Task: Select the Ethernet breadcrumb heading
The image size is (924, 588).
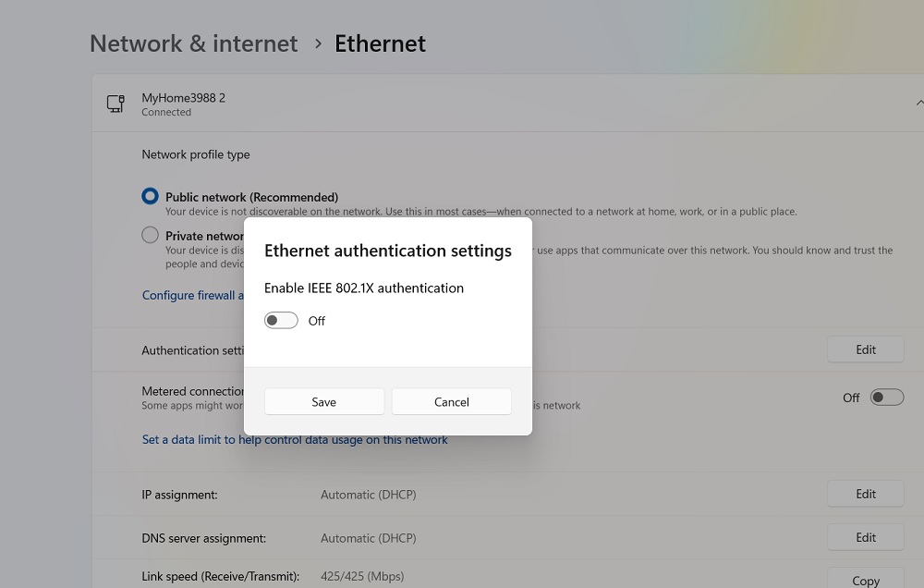Action: [380, 43]
